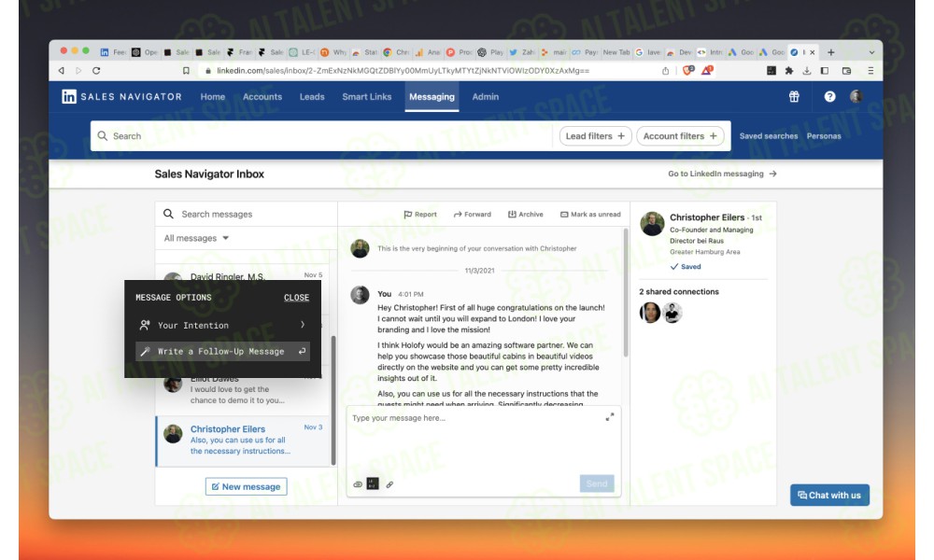Viewport: 934px width, 560px height.
Task: Open the browser wallet icon
Action: click(846, 70)
